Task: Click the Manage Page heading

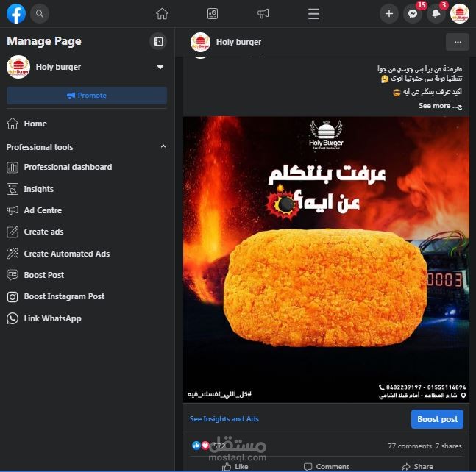Action: [44, 41]
